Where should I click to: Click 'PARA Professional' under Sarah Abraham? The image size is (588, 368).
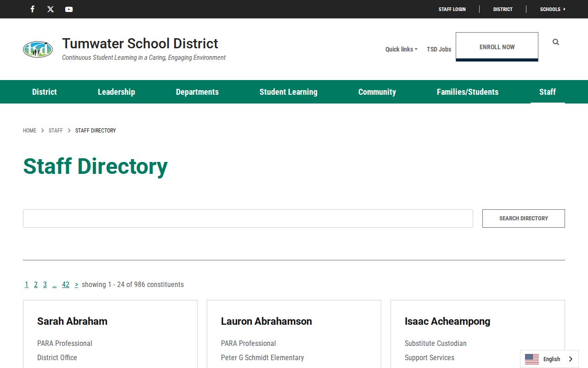65,344
